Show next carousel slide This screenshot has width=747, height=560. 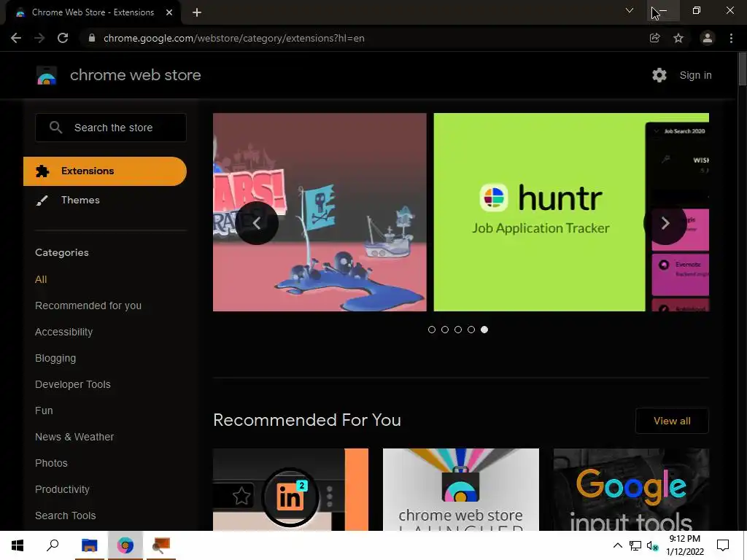point(665,223)
